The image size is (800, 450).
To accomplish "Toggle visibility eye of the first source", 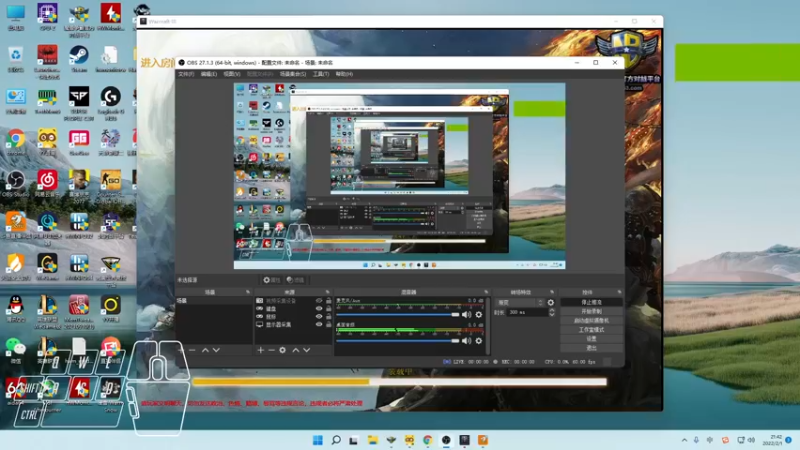I will pos(320,301).
